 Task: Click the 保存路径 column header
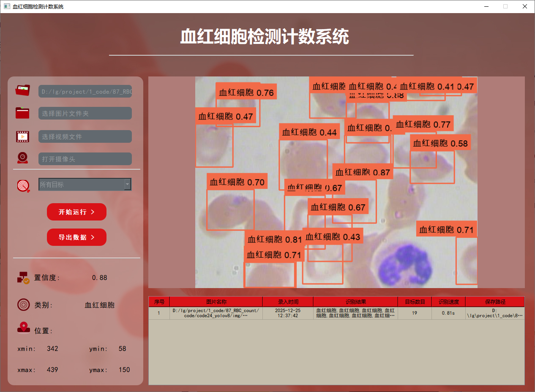pos(495,302)
